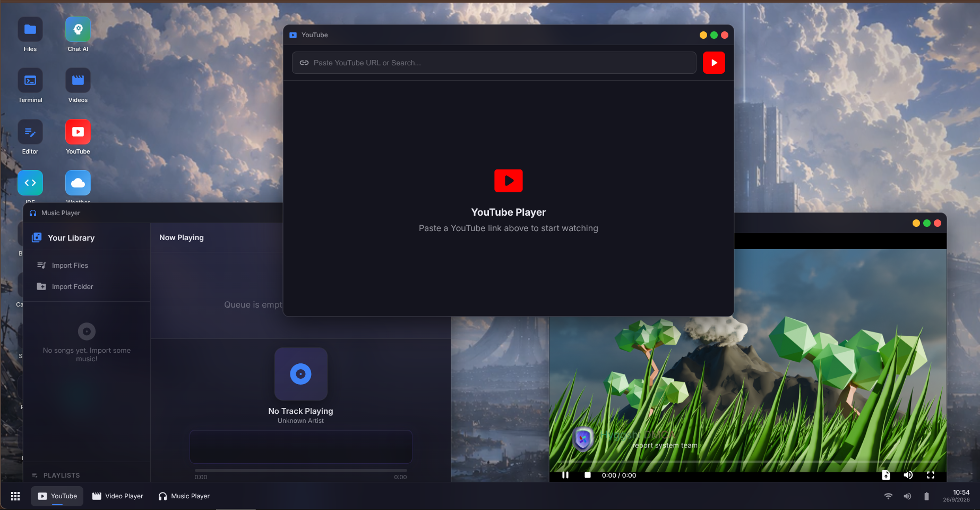Open the app grid launcher in taskbar
This screenshot has height=510, width=980.
[15, 496]
